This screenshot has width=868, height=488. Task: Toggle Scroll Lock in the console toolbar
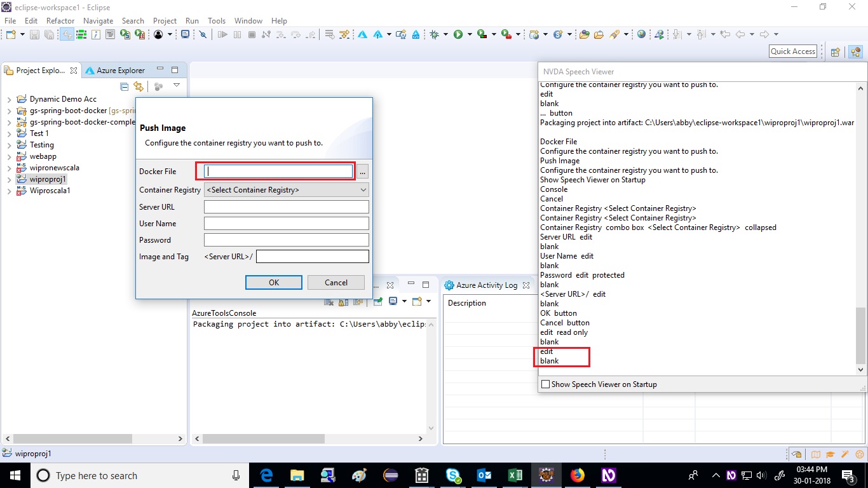(343, 302)
